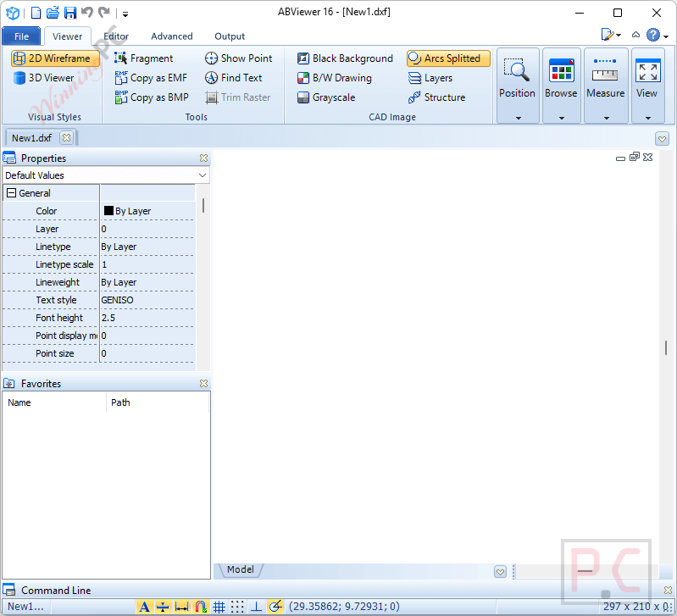Switch to the Output ribbon tab
The height and width of the screenshot is (616, 677).
click(230, 36)
